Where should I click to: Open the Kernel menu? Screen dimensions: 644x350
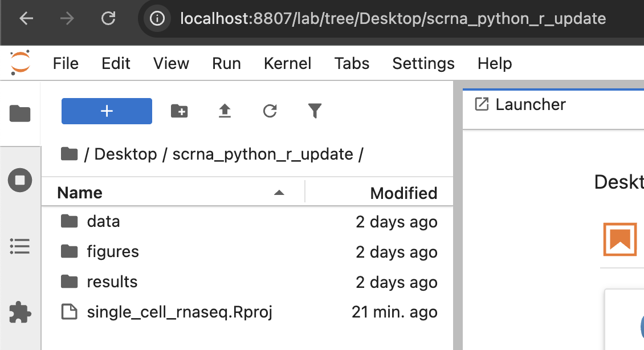pyautogui.click(x=287, y=63)
